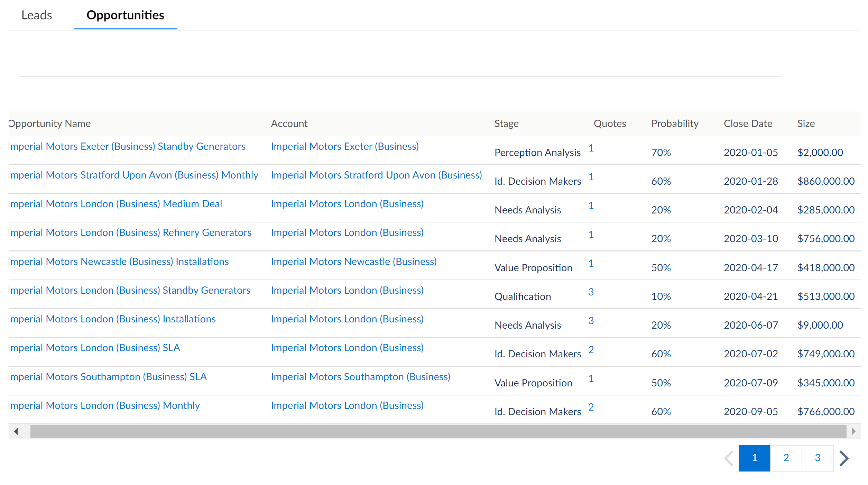The image size is (868, 485).
Task: Open quotes count for Newcastle Installations row
Action: coord(591,263)
